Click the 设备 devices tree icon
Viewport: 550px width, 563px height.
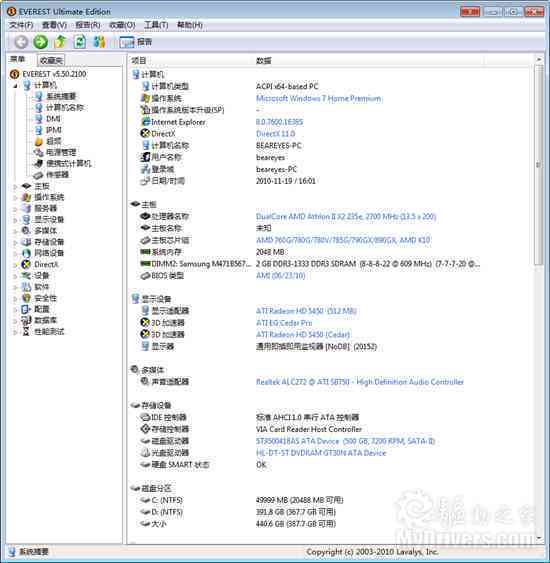[x=26, y=275]
